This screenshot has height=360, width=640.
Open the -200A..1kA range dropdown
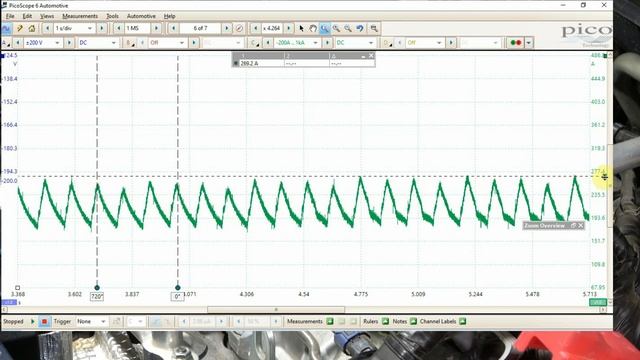[x=315, y=43]
